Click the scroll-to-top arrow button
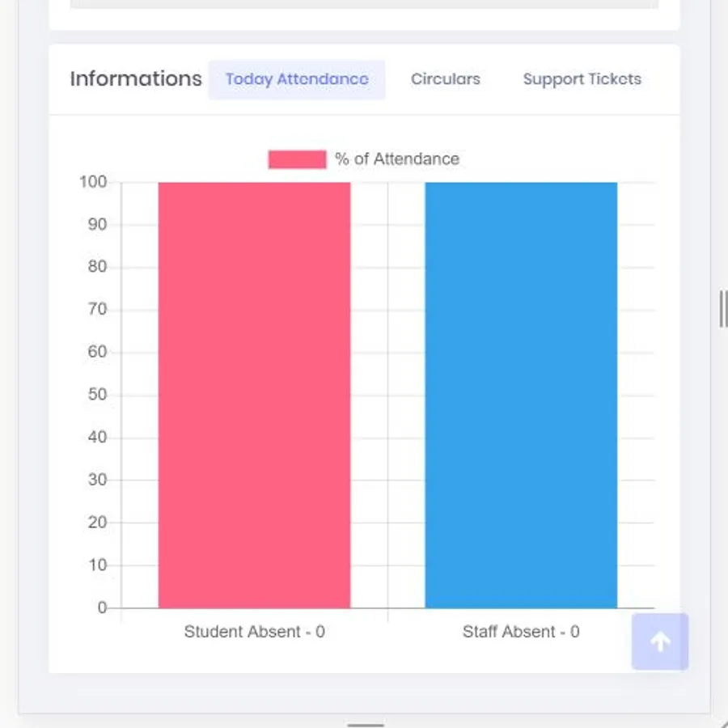 [660, 641]
